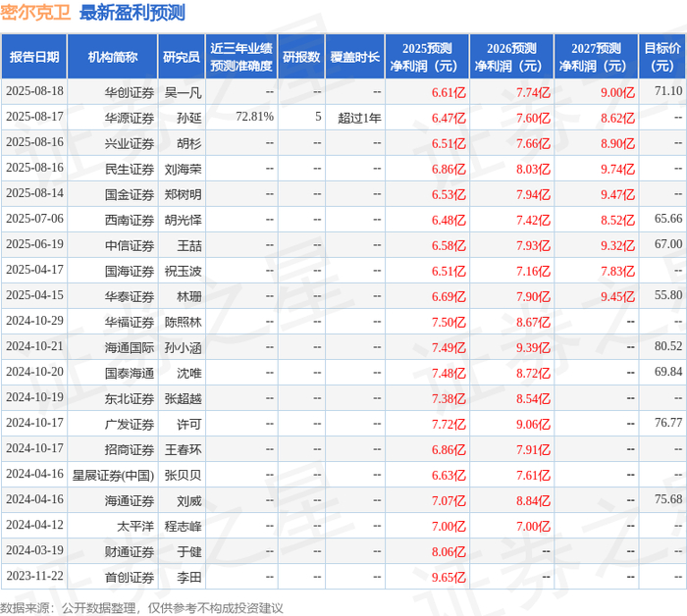This screenshot has width=687, height=616.
Task: Click the 研报数 column header
Action: [301, 57]
